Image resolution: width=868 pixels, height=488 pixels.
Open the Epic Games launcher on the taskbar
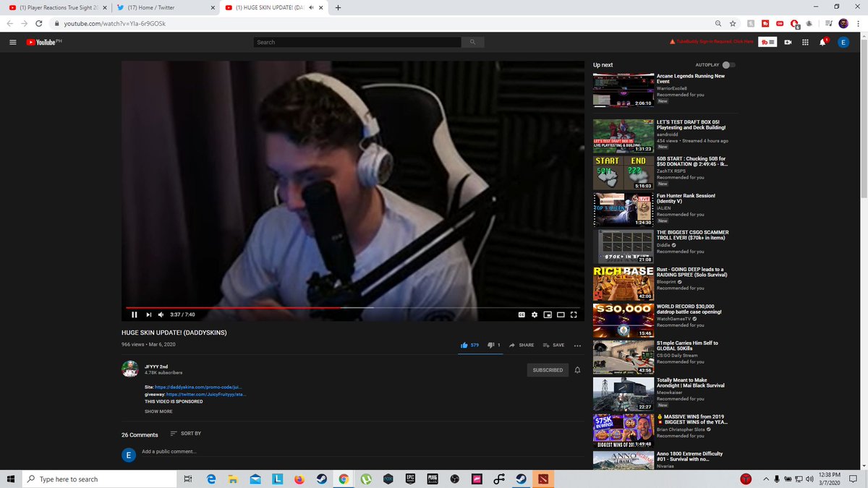410,479
